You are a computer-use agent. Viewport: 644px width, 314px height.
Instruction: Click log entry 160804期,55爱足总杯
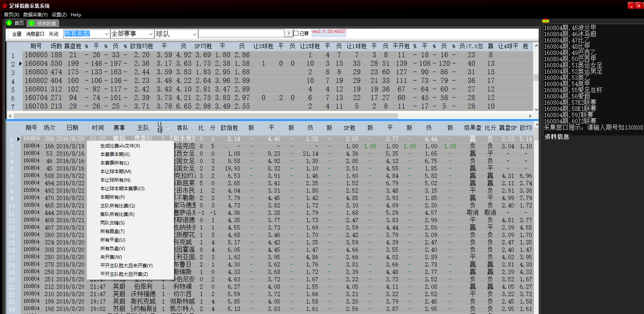click(573, 90)
